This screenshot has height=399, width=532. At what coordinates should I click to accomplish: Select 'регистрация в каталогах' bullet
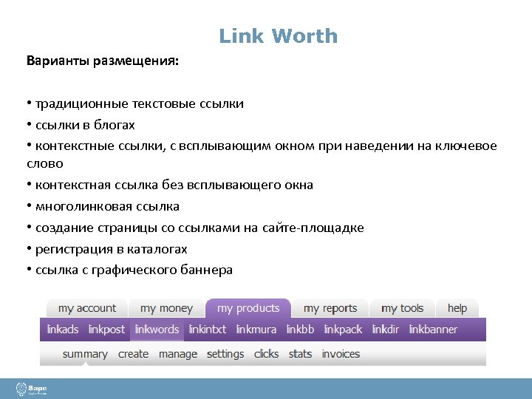tap(107, 250)
